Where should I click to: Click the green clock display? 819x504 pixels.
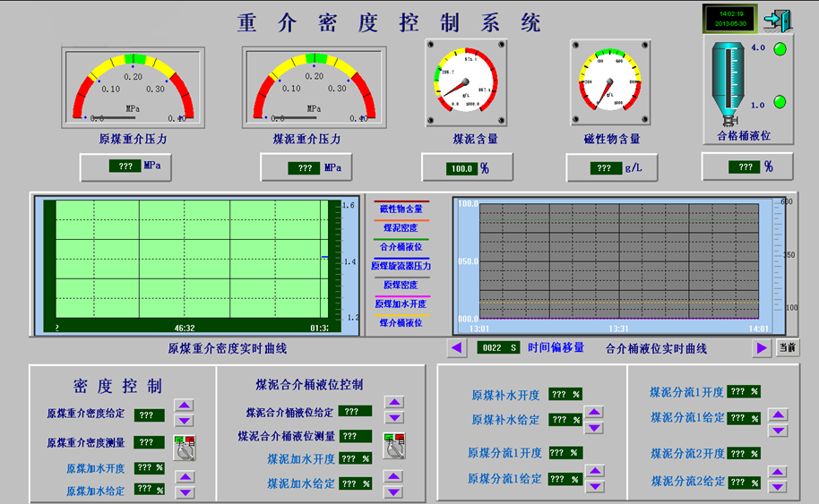[x=730, y=19]
